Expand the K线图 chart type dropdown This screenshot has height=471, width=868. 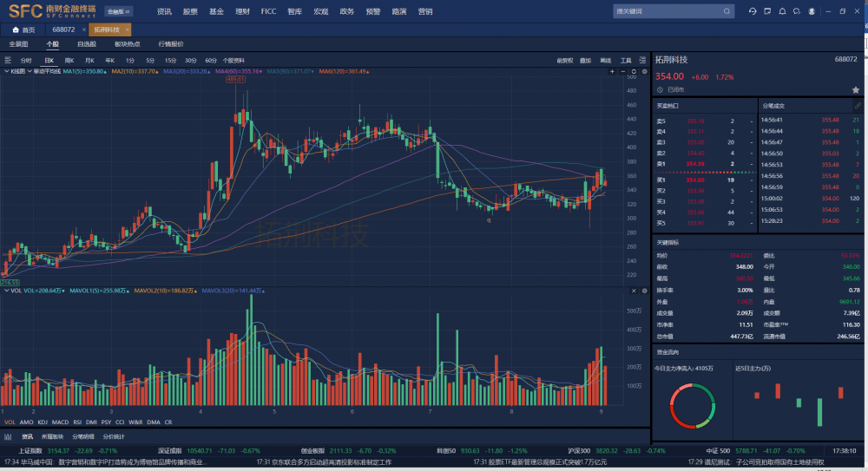17,71
